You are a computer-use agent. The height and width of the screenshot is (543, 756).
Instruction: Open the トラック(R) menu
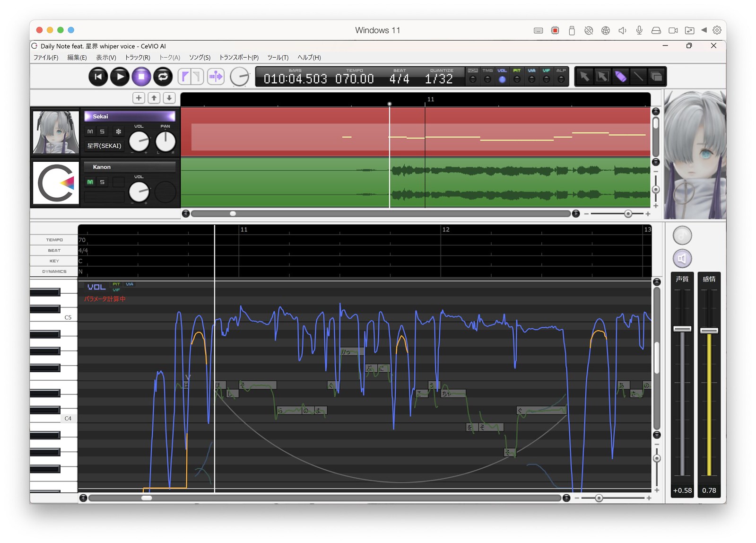click(138, 57)
